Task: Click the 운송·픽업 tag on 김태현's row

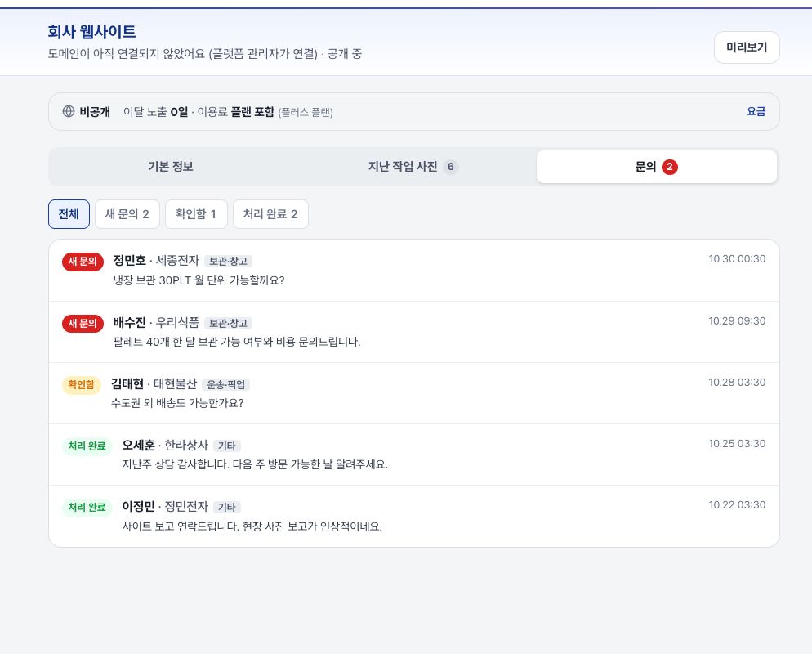Action: [225, 384]
